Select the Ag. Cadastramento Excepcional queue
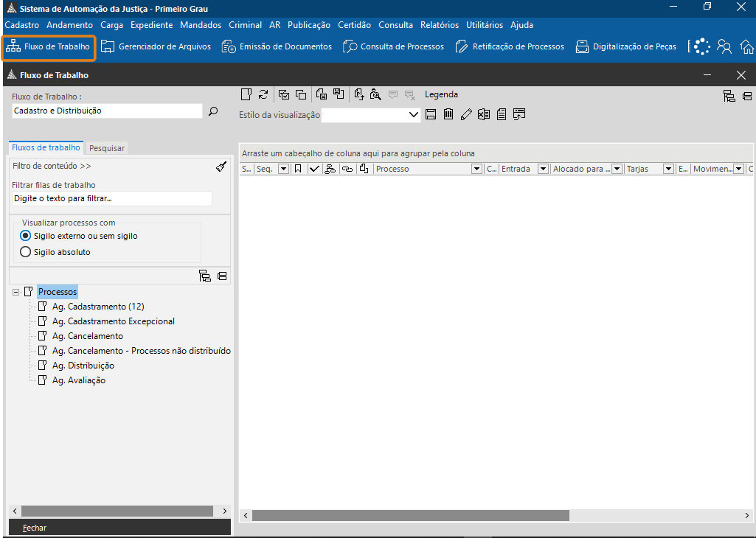The height and width of the screenshot is (538, 756). tap(114, 321)
